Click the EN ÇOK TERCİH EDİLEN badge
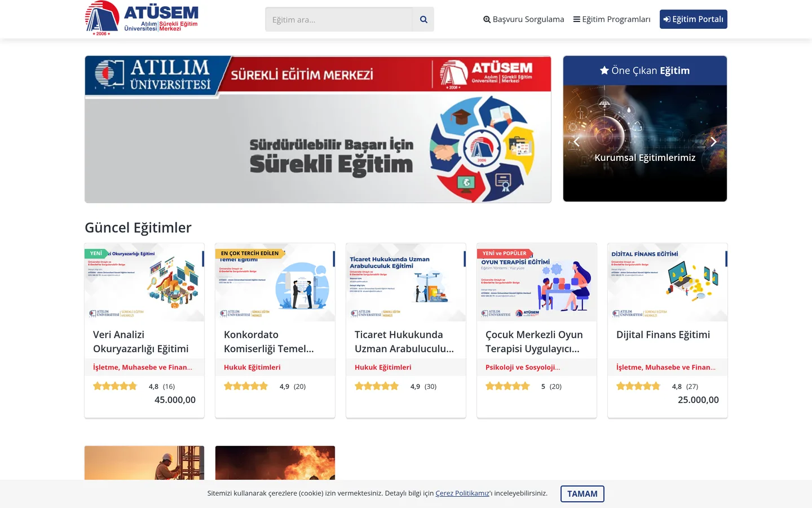Viewport: 812px width, 508px height. [250, 253]
